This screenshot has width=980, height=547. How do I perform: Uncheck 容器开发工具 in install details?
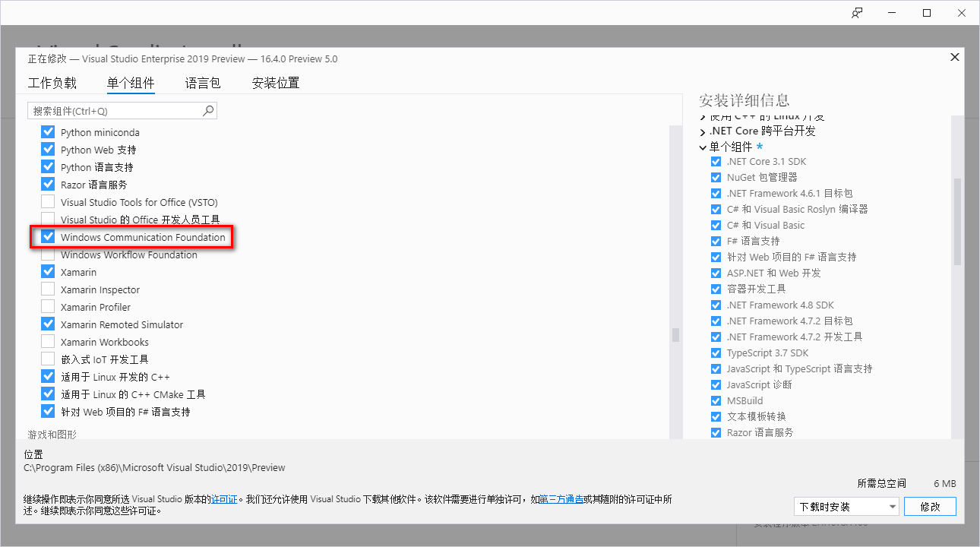(716, 289)
